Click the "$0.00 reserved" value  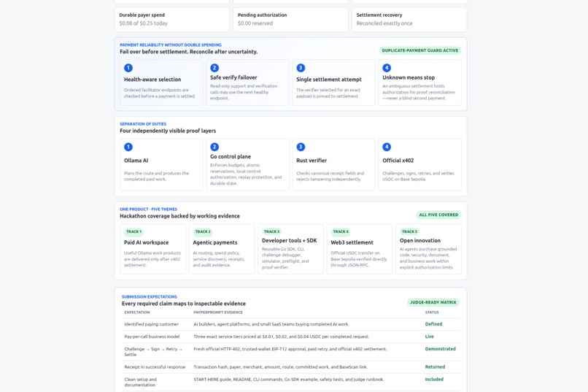pyautogui.click(x=255, y=23)
